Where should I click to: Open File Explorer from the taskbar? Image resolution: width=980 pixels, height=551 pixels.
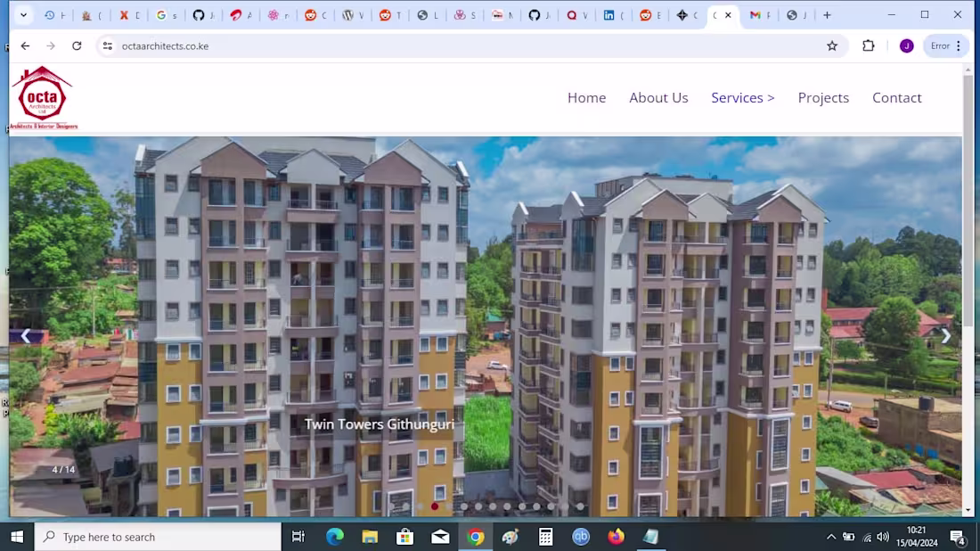point(370,537)
